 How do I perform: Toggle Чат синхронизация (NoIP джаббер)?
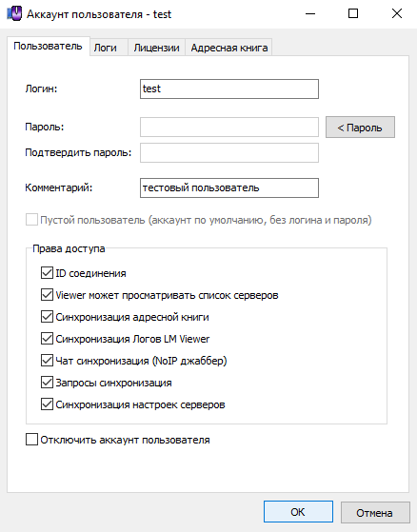click(x=47, y=361)
